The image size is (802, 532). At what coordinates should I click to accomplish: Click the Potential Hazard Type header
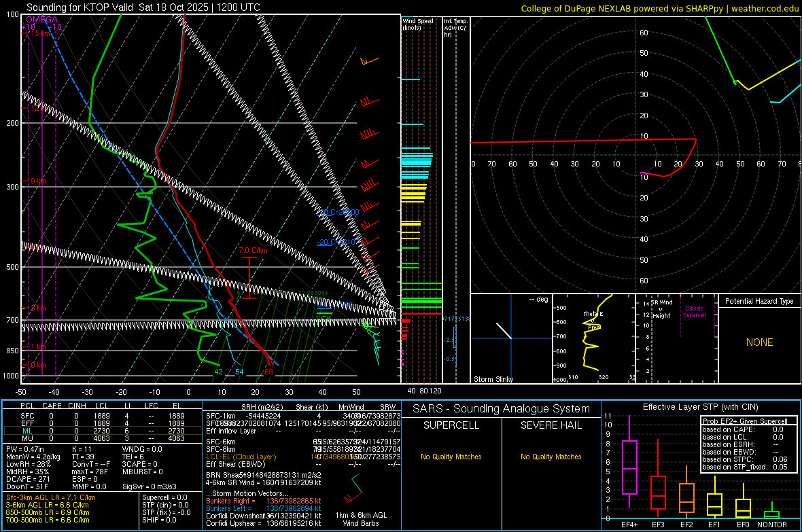point(759,301)
